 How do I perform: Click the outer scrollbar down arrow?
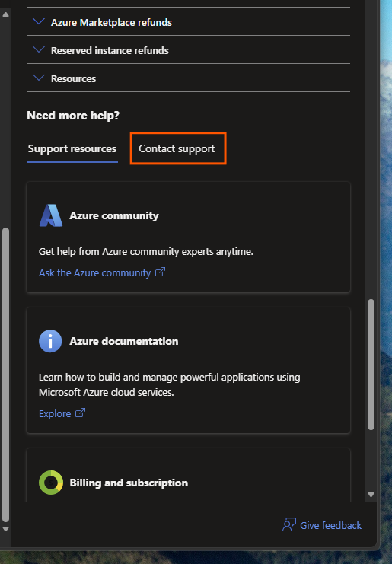(6, 529)
